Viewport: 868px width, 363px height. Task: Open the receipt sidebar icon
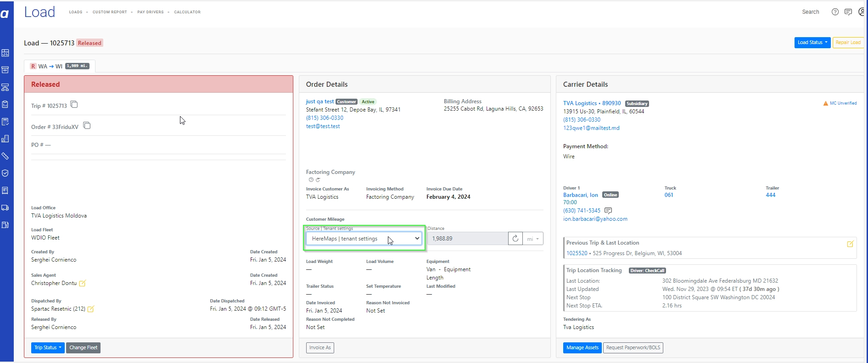[5, 190]
